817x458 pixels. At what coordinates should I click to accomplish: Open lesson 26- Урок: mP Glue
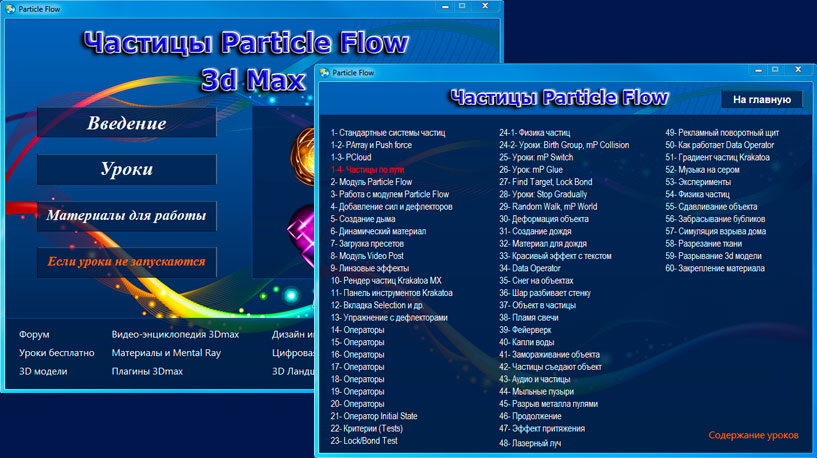[x=531, y=169]
